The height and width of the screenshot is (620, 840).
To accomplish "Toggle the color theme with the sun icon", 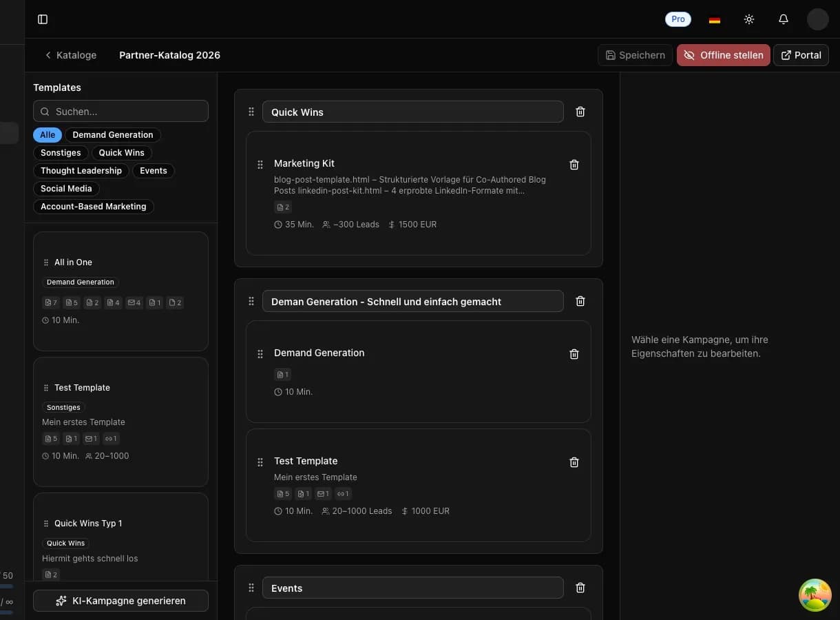I will (x=748, y=19).
